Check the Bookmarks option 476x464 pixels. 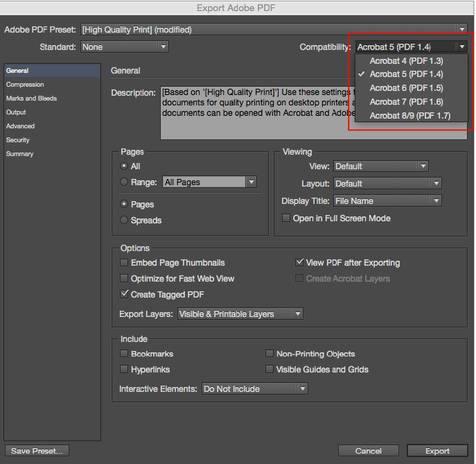pos(124,354)
